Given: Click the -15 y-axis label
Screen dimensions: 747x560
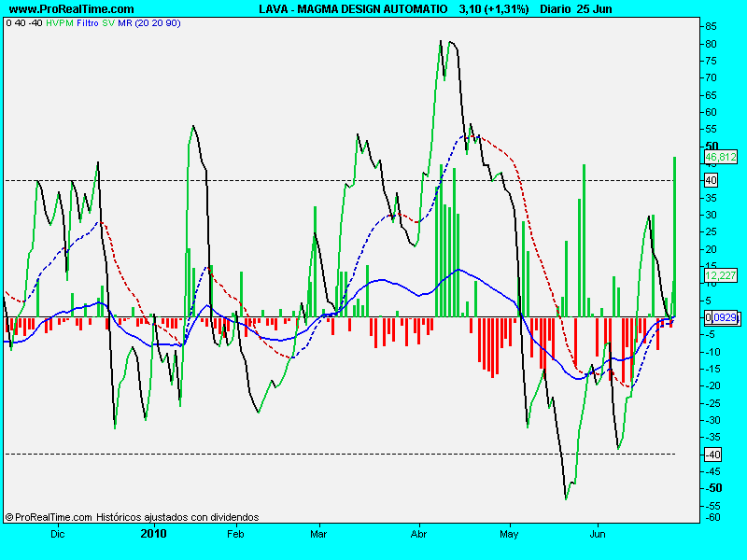Looking at the screenshot, I should tap(712, 369).
